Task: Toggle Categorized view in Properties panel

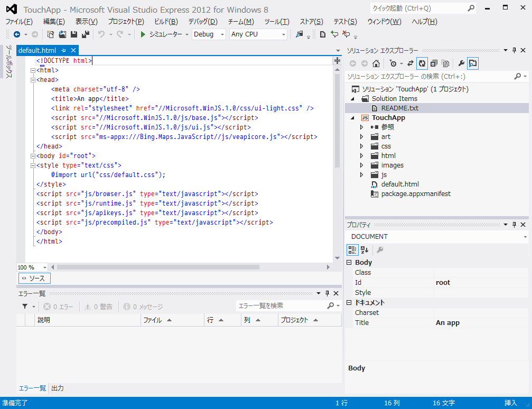Action: [352, 250]
